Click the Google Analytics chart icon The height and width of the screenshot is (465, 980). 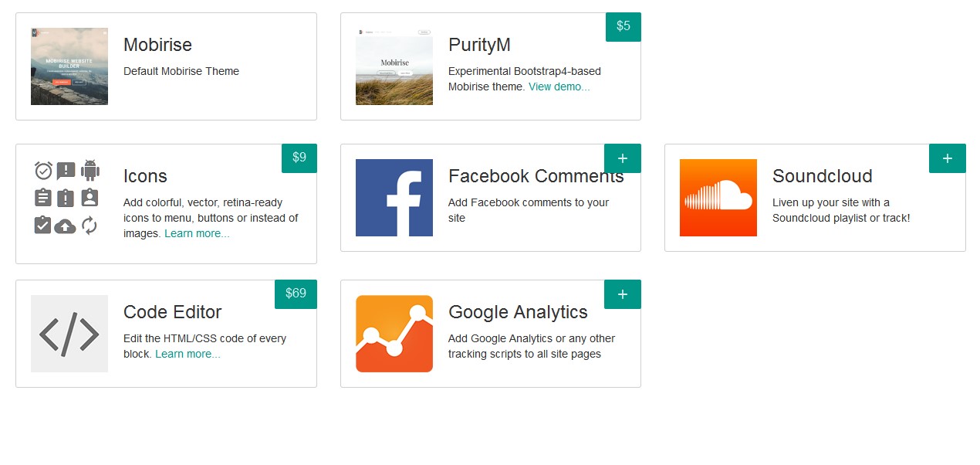click(394, 334)
